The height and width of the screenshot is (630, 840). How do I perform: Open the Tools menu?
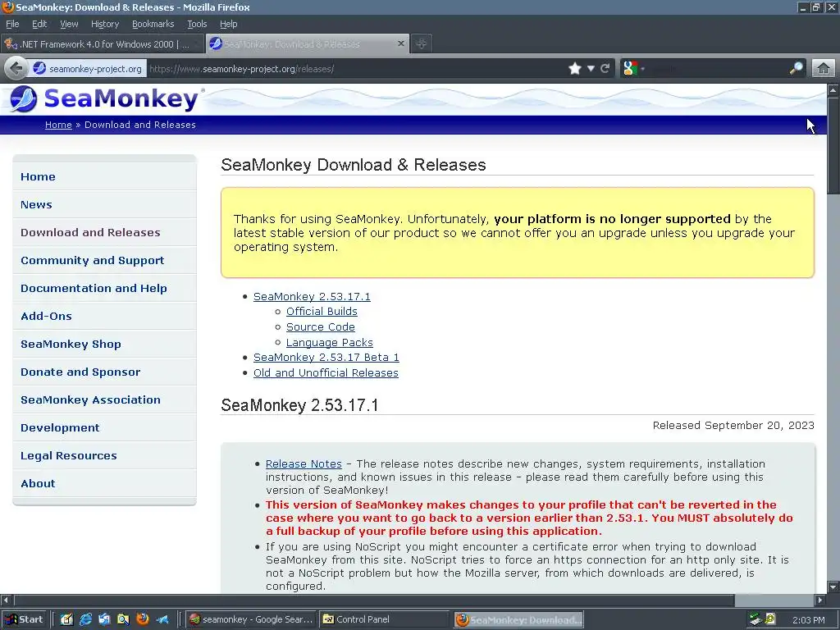click(197, 24)
